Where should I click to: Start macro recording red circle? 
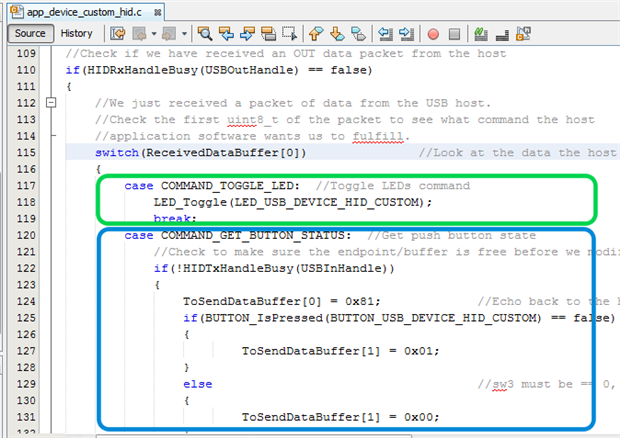433,34
